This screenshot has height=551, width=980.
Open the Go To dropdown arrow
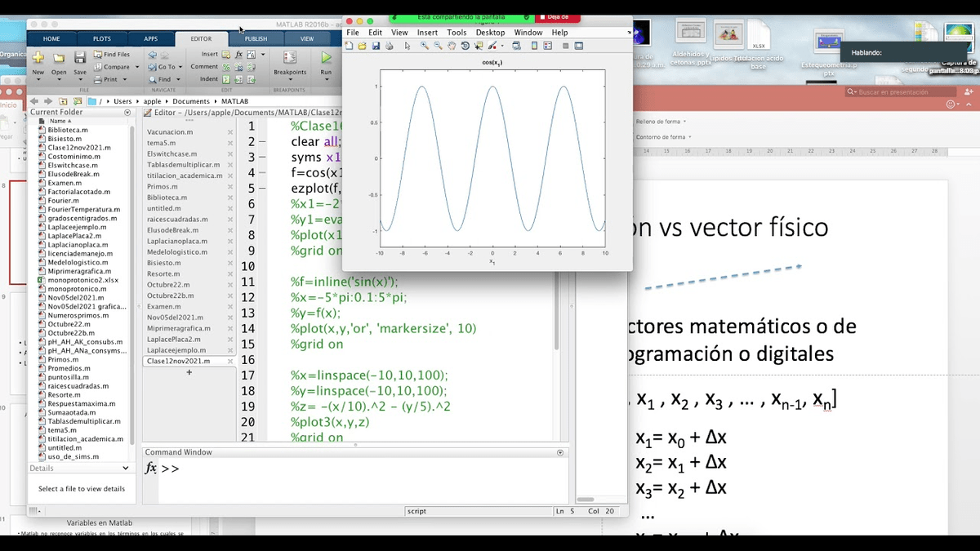coord(181,67)
